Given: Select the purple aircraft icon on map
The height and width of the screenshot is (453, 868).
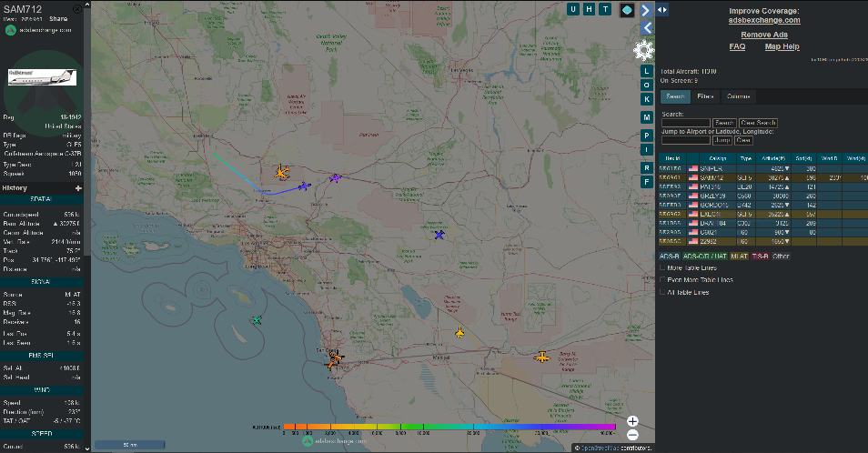Looking at the screenshot, I should click(x=335, y=178).
